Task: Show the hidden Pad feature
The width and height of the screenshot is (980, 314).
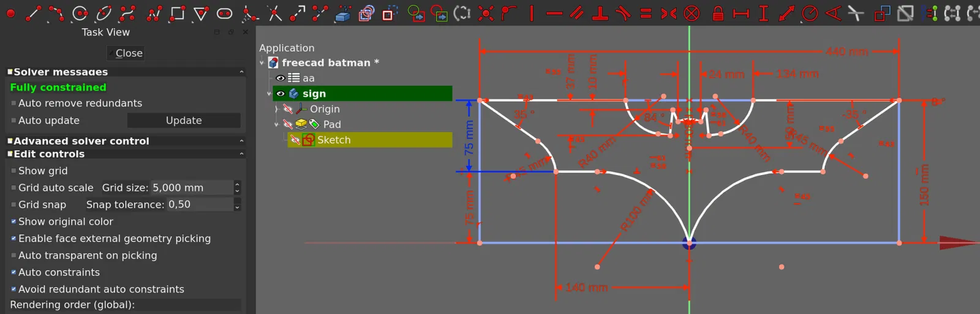Action: tap(288, 124)
